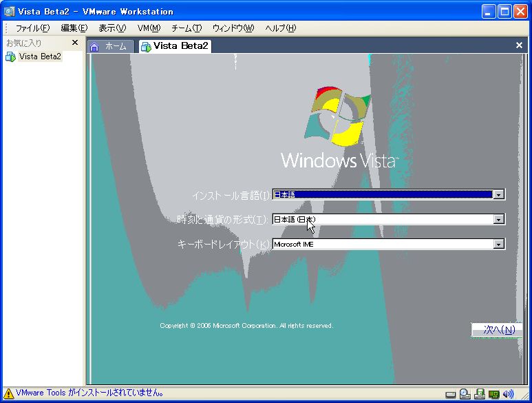Click the Vista Beta2 icon in favorites
532x403 pixels.
tap(10, 56)
